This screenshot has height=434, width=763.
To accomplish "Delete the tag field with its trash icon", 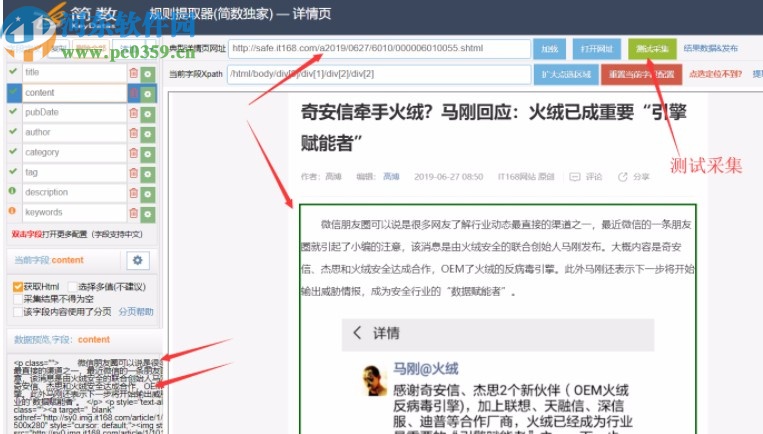I will 133,173.
